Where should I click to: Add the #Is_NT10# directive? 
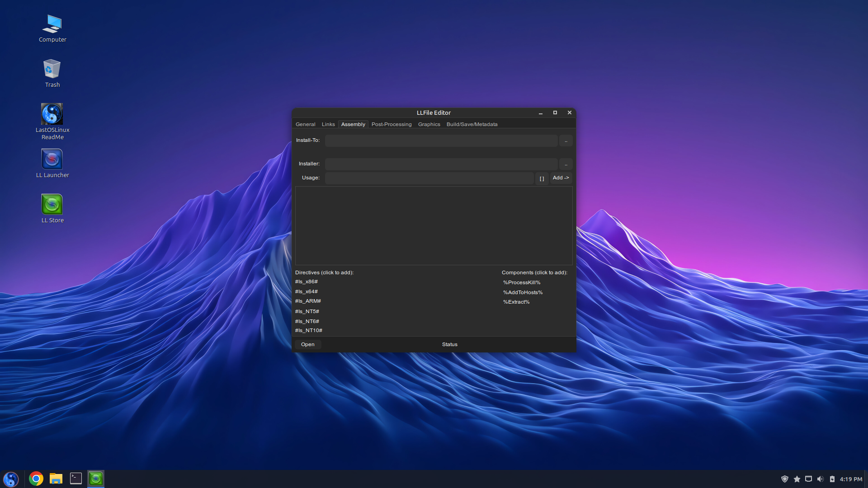click(309, 330)
